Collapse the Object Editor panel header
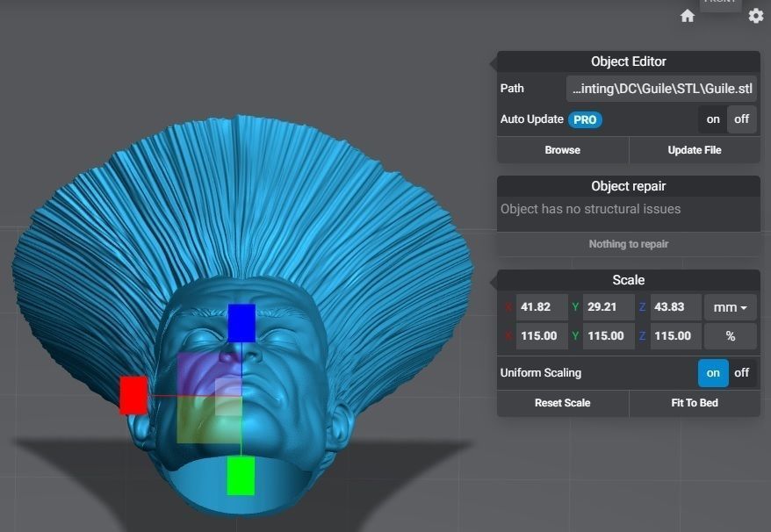 coord(629,61)
